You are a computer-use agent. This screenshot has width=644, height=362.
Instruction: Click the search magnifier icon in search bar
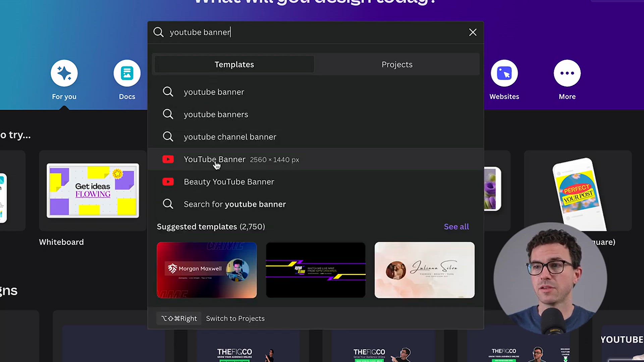[158, 32]
